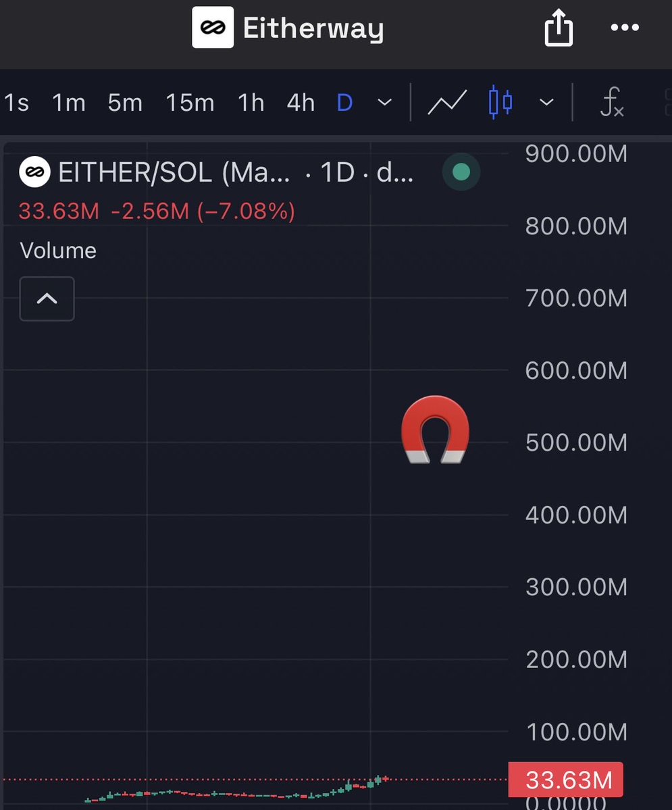The width and height of the screenshot is (672, 810).
Task: Click the red horseshoe magnet on the chart
Action: (x=436, y=429)
